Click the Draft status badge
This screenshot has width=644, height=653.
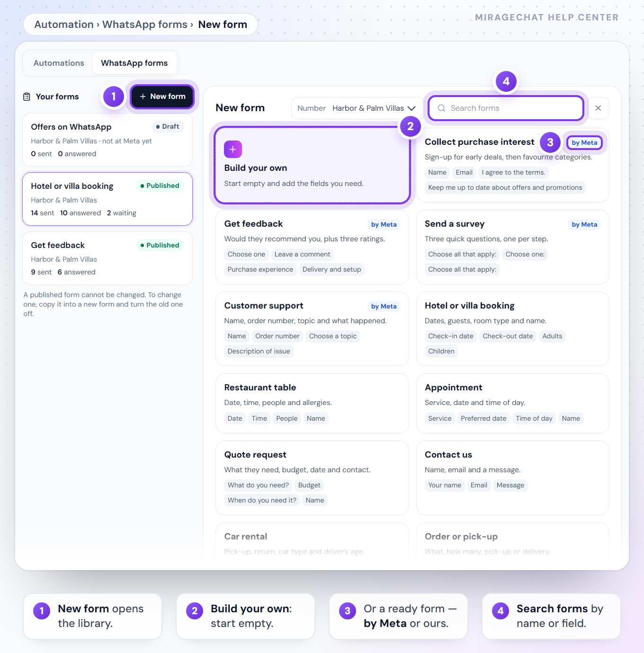pos(168,126)
